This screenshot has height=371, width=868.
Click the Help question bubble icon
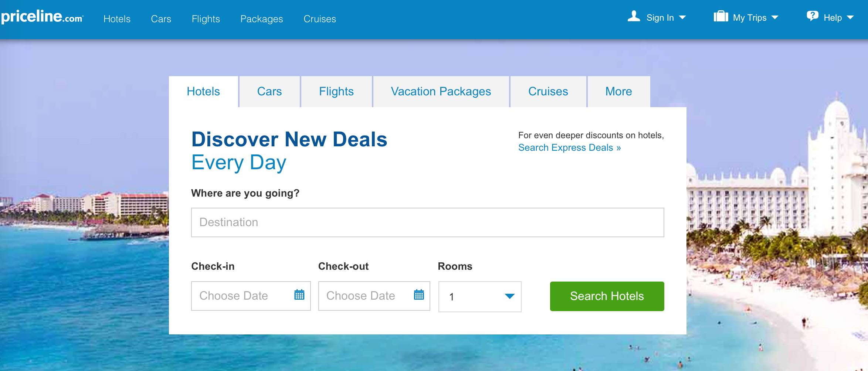click(812, 16)
